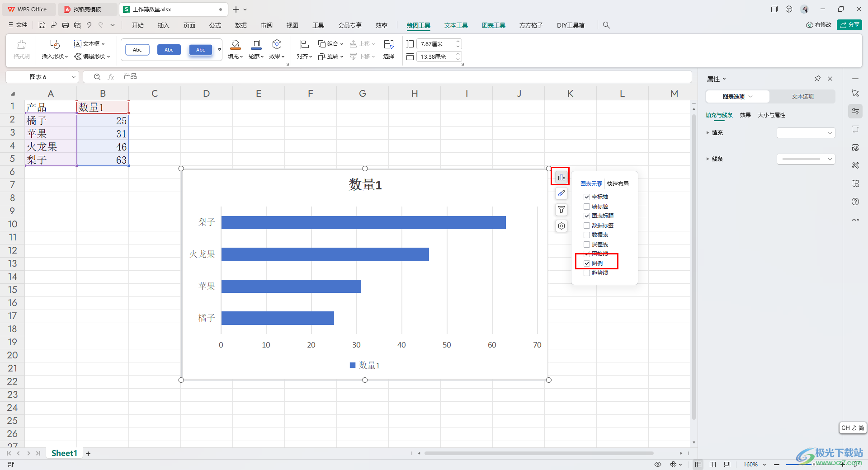
Task: Click the selection arrow icon in right sidebar
Action: click(855, 93)
